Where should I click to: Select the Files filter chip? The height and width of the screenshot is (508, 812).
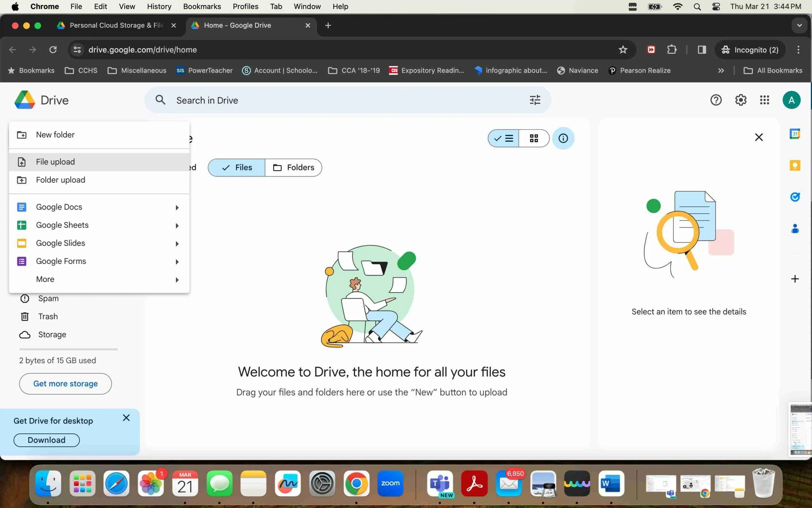coord(237,167)
